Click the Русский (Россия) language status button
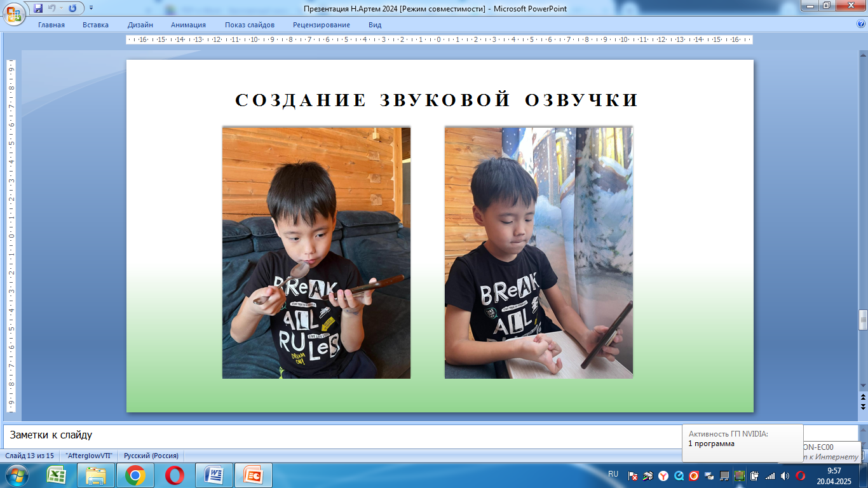 tap(151, 456)
